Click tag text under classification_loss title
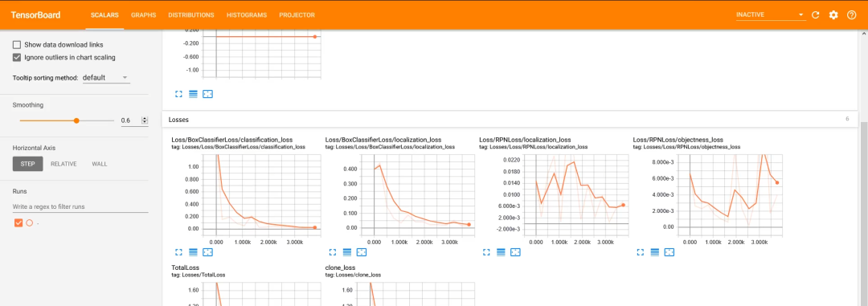 [x=238, y=147]
